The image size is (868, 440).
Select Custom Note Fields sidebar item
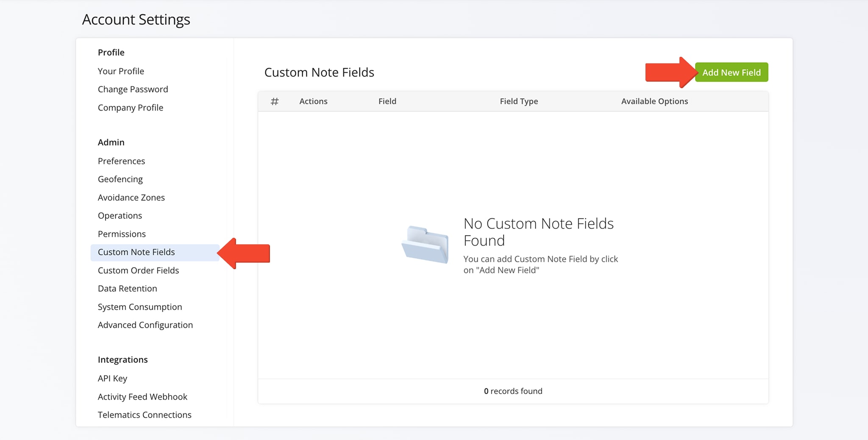coord(155,252)
